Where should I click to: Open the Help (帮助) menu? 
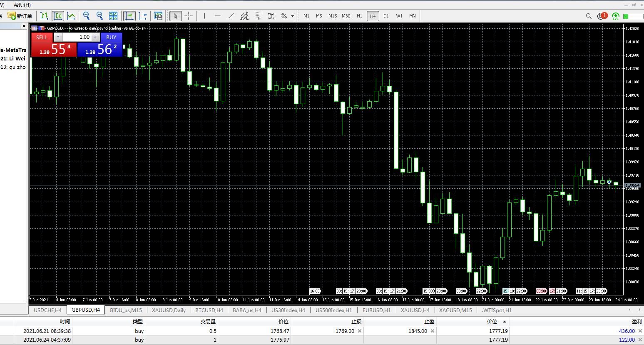point(22,5)
